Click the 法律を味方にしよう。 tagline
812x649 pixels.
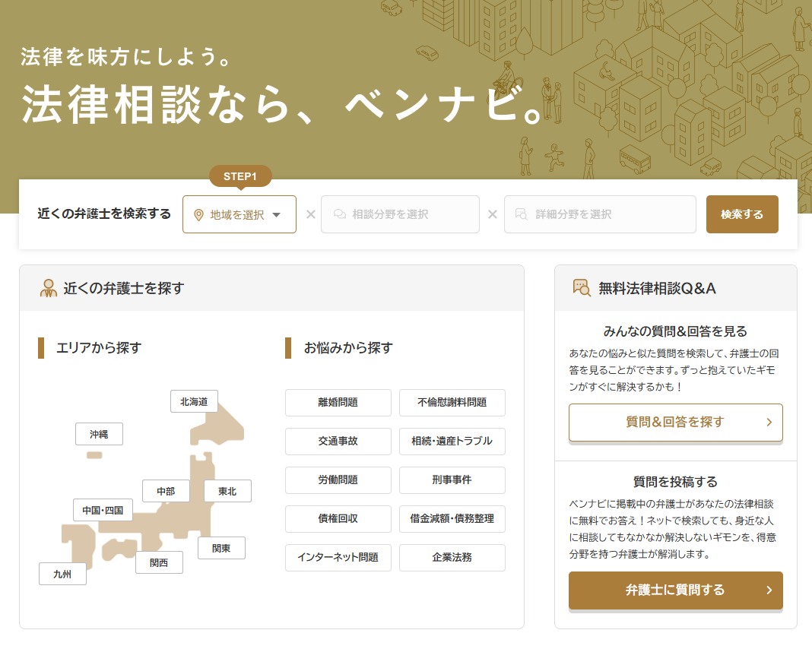tap(126, 56)
